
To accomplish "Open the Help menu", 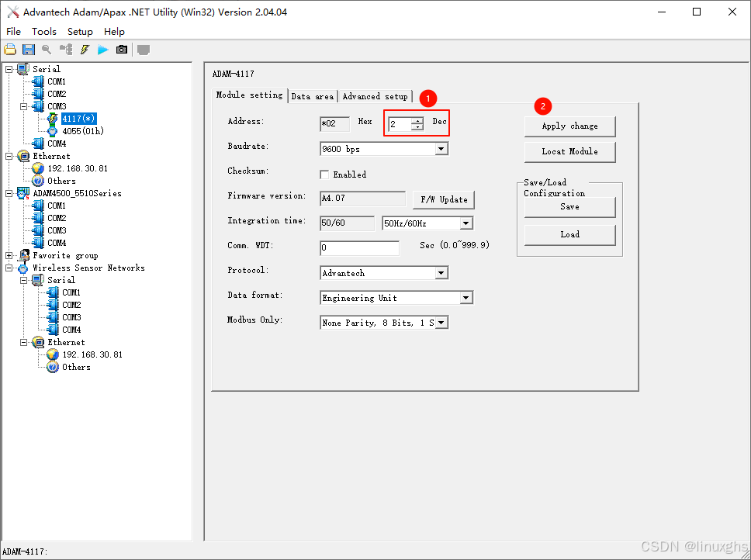I will 114,32.
